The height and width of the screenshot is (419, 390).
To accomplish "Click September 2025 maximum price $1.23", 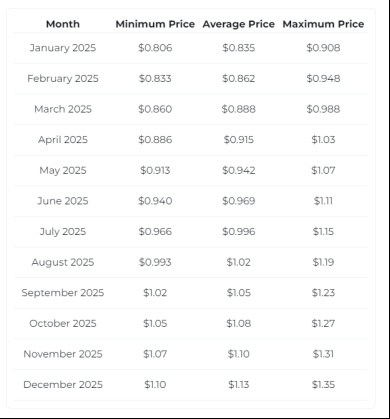I will click(x=323, y=293).
